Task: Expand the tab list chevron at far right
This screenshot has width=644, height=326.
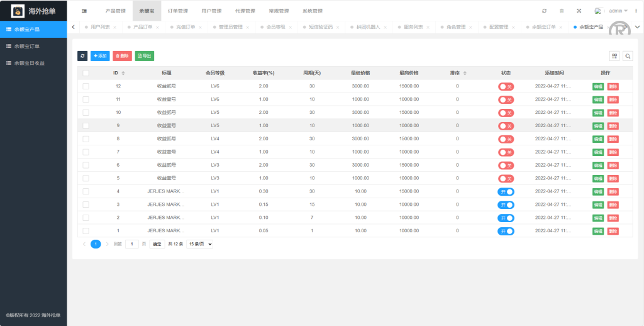Action: pyautogui.click(x=637, y=27)
